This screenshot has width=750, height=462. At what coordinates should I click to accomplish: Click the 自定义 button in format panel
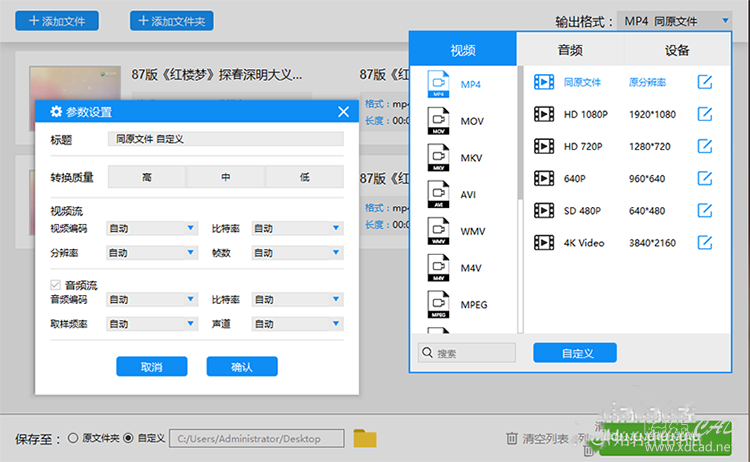click(x=575, y=353)
